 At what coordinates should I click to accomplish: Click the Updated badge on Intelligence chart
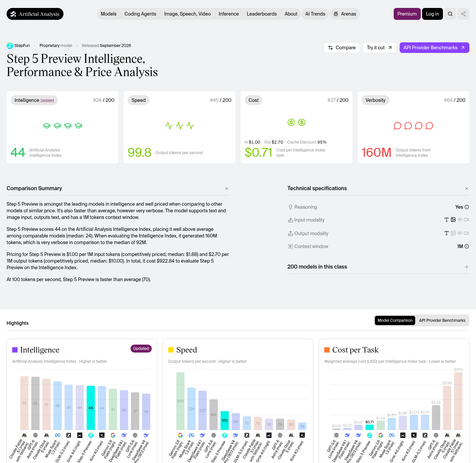141,349
